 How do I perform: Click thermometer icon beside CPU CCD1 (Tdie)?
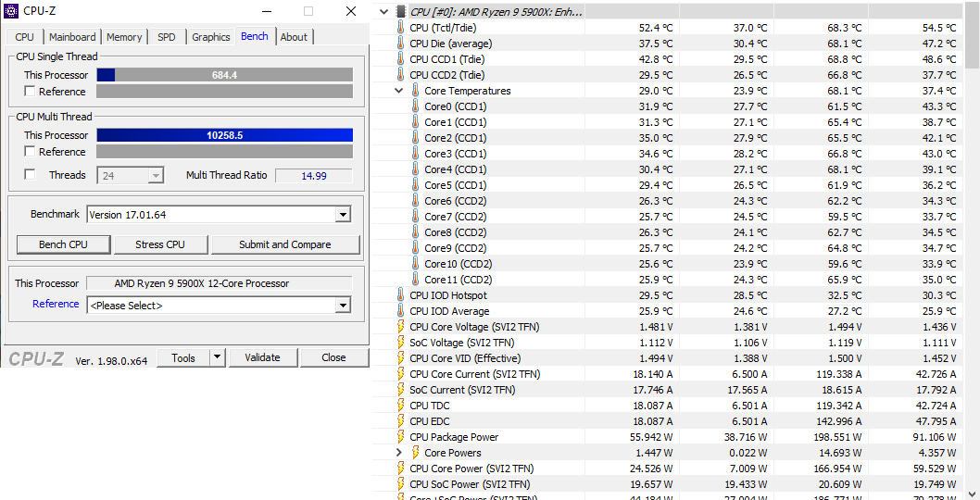coord(401,58)
